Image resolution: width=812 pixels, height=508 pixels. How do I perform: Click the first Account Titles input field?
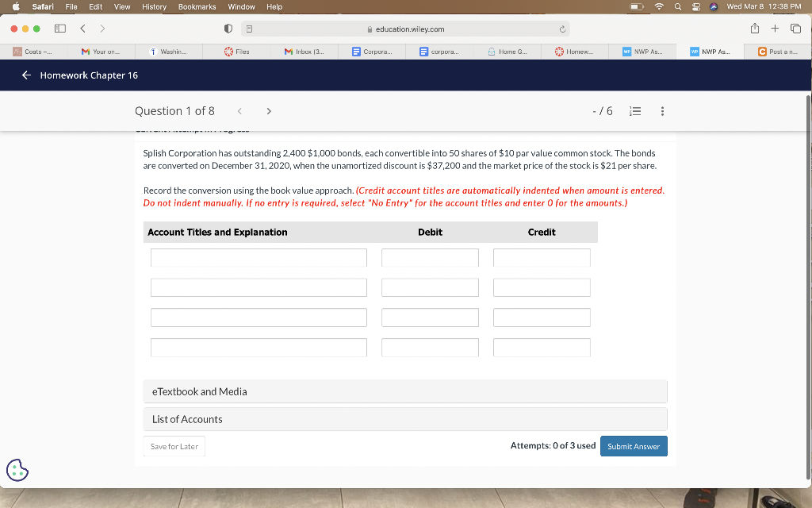259,258
